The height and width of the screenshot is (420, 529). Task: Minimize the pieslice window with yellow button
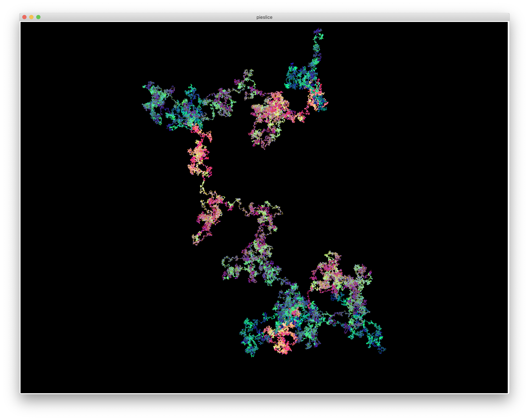coord(31,17)
